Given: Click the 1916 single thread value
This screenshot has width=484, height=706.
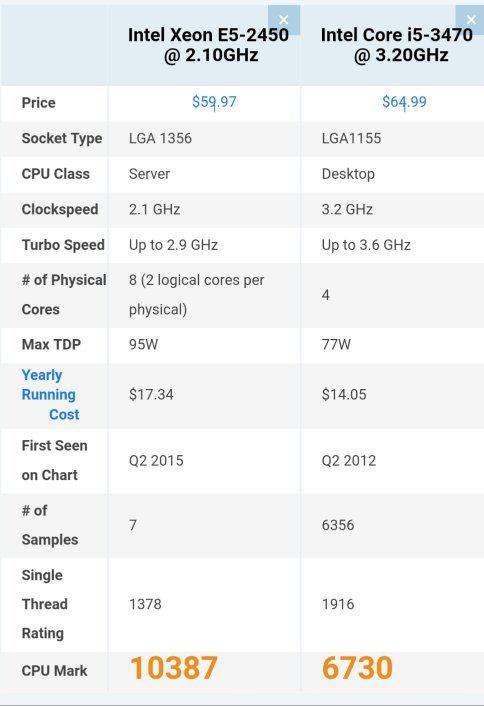Looking at the screenshot, I should click(338, 604).
